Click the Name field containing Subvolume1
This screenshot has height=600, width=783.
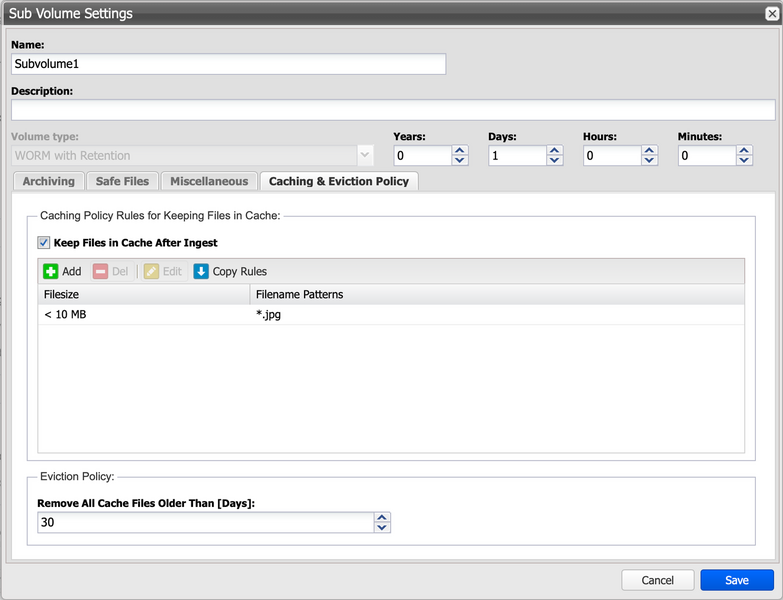click(228, 64)
